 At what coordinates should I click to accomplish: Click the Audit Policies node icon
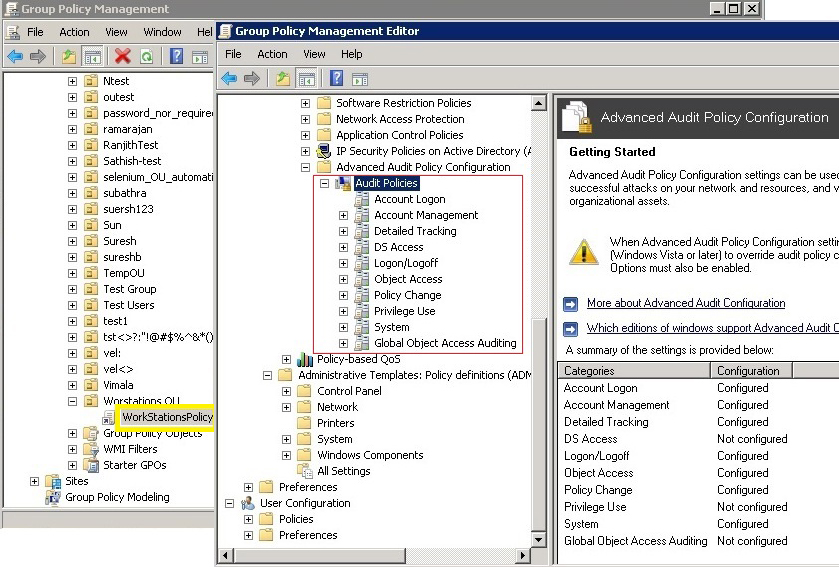point(343,183)
